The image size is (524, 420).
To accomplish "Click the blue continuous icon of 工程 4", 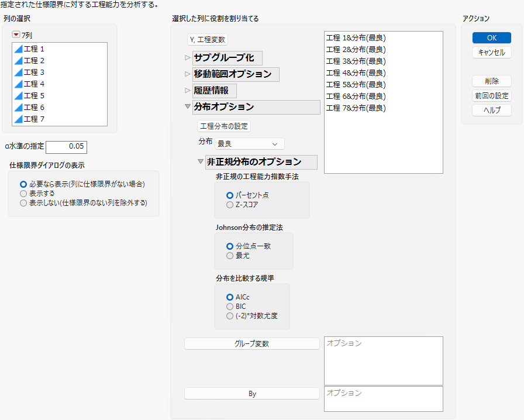I will (x=18, y=84).
